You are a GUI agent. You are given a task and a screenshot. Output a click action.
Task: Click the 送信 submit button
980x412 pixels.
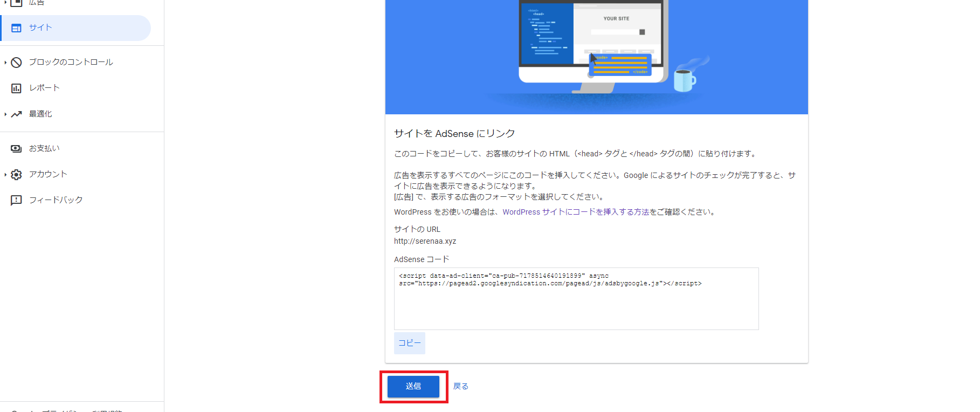click(x=413, y=386)
